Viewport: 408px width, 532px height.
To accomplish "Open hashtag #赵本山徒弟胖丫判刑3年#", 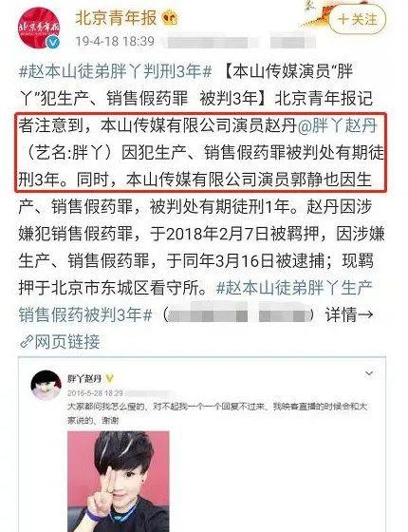I will 115,72.
